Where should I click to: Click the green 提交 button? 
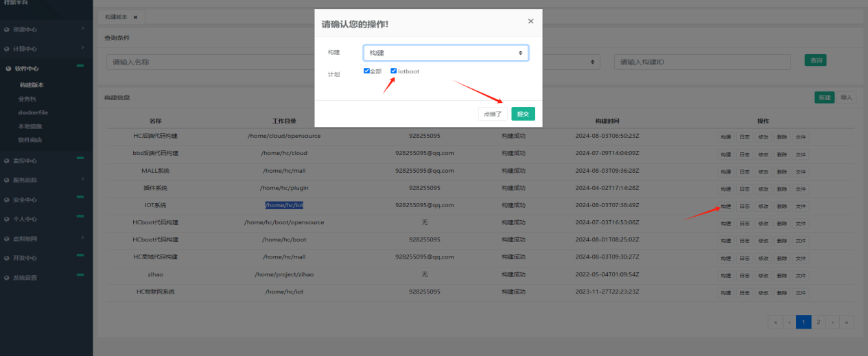click(x=523, y=114)
